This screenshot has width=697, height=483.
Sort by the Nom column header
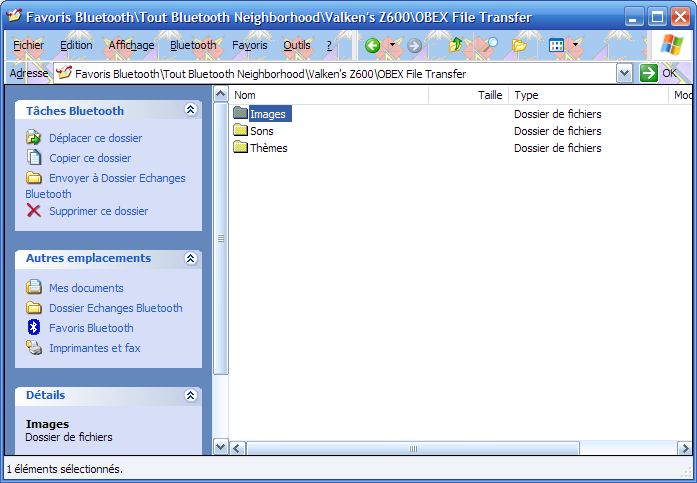[x=329, y=95]
